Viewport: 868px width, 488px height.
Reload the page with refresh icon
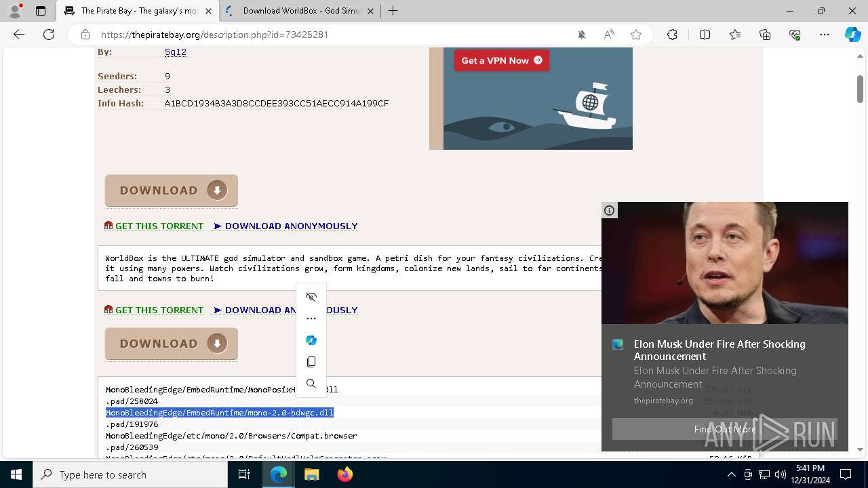[49, 35]
